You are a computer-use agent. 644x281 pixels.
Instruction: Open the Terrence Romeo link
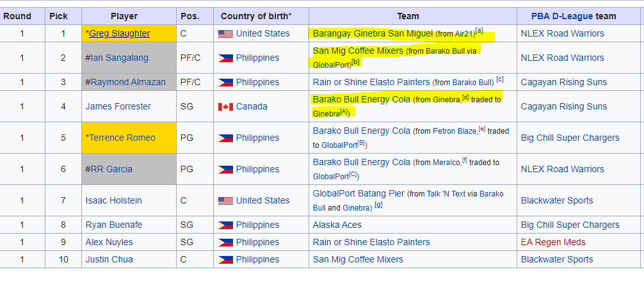tap(122, 138)
